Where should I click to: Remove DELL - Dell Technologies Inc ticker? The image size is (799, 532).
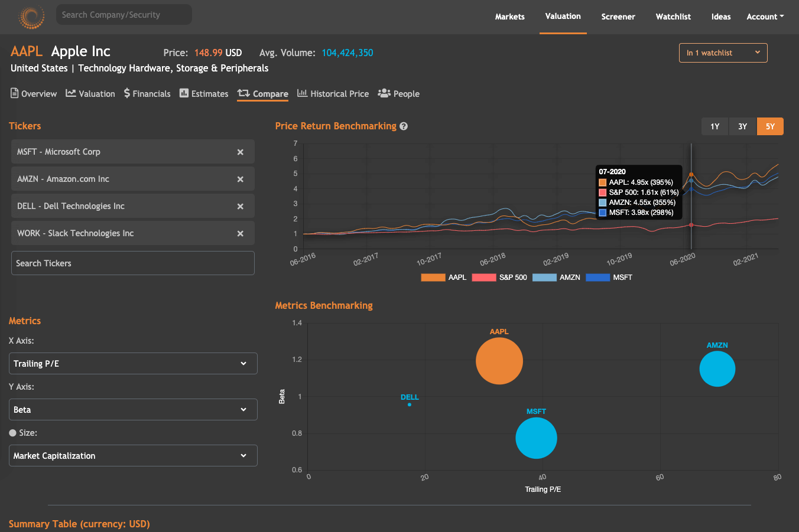[241, 207]
